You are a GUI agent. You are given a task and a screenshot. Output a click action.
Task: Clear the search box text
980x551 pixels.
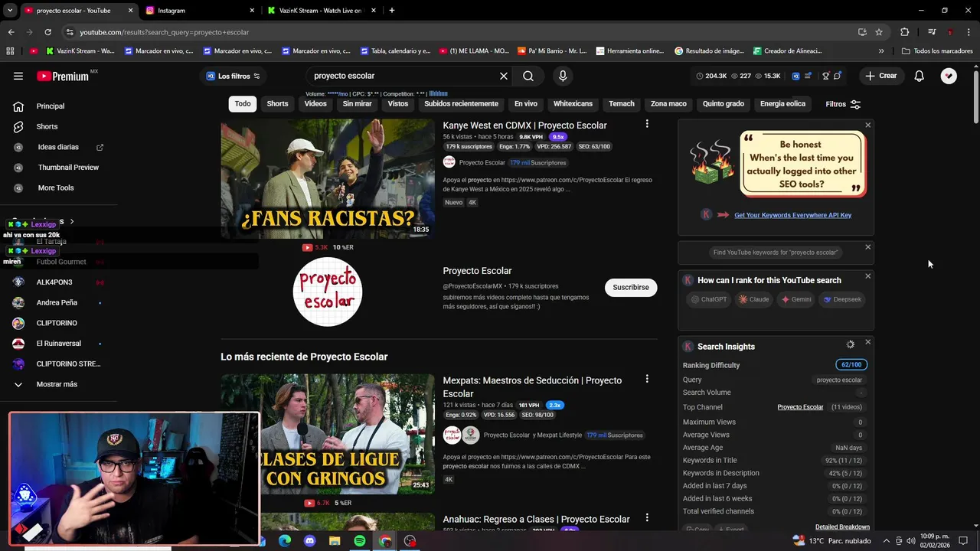coord(503,76)
